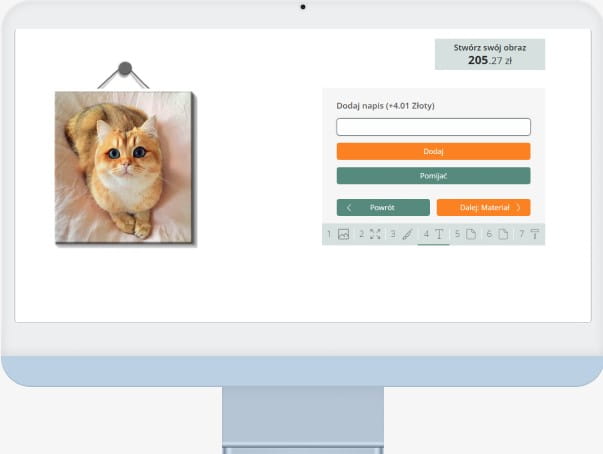
Task: Jump to step 6 page icon
Action: (x=503, y=234)
